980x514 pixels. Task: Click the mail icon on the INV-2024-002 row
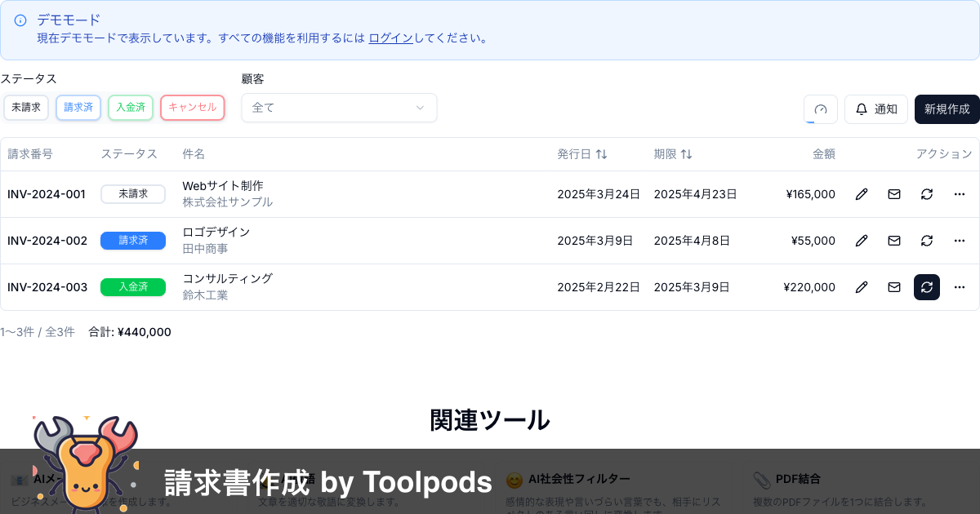(x=893, y=241)
